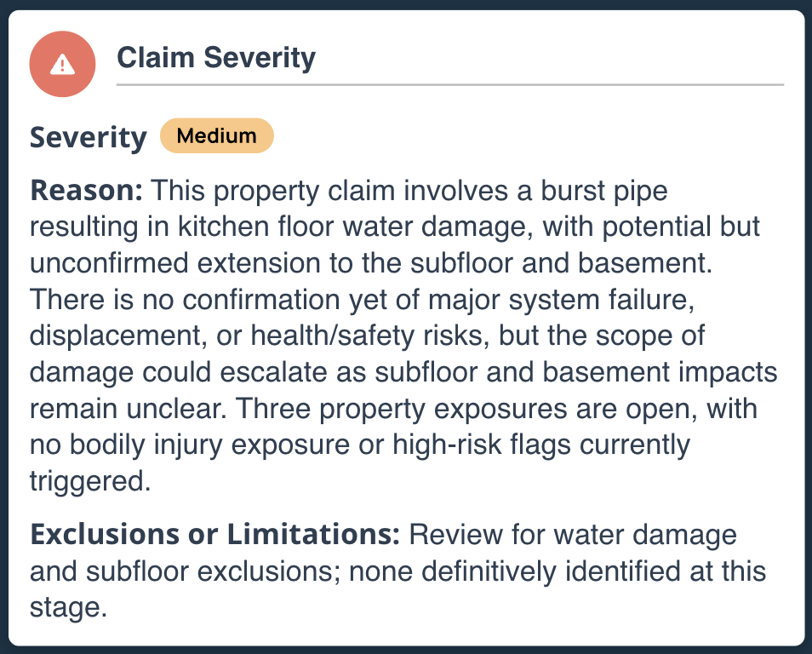Click the words 'burst pipe' in reason
Viewport: 812px width, 654px height.
(604, 191)
